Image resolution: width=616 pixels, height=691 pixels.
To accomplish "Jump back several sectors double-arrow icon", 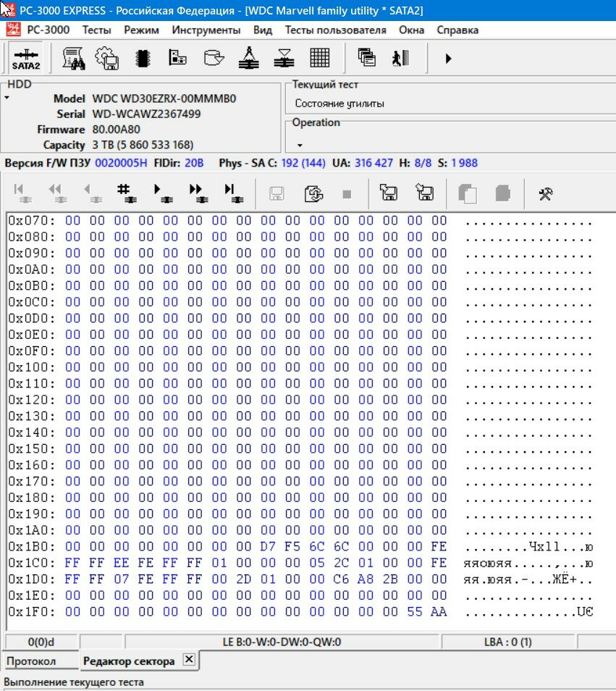I will (57, 193).
